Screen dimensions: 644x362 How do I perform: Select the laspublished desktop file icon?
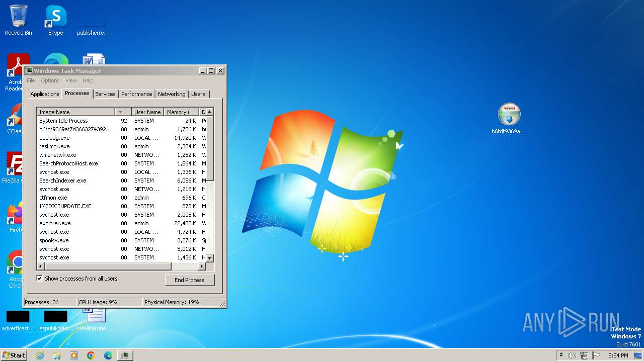56,321
